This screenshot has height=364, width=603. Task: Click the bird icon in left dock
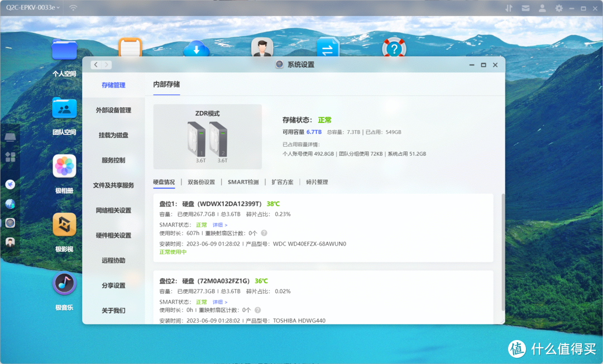pyautogui.click(x=11, y=184)
